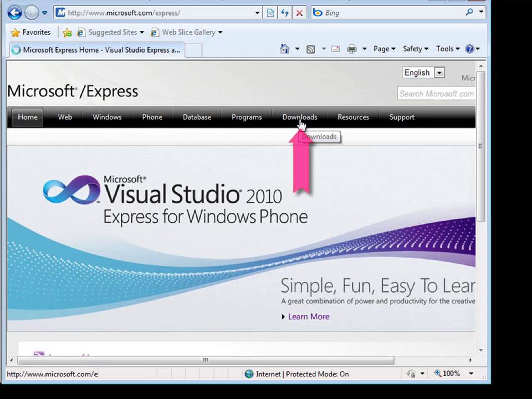Expand the Print dropdown arrow

pyautogui.click(x=365, y=49)
